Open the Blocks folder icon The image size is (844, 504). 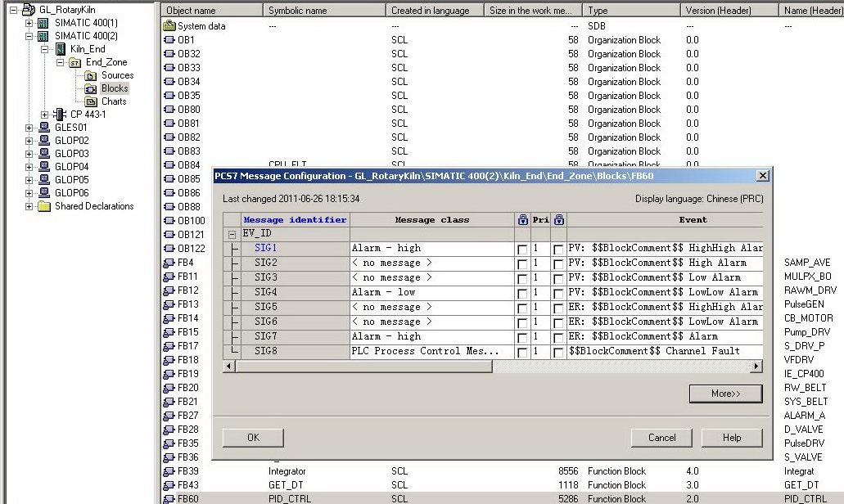tap(91, 88)
